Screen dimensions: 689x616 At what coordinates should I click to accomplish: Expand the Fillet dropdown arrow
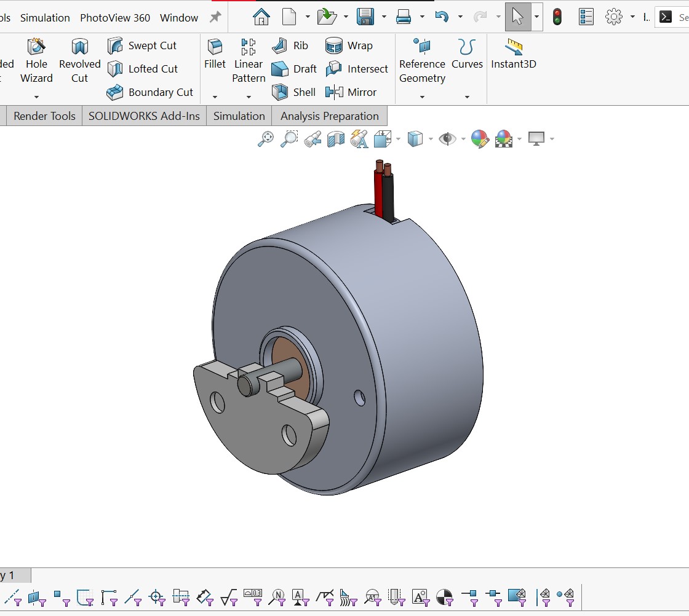pyautogui.click(x=215, y=97)
